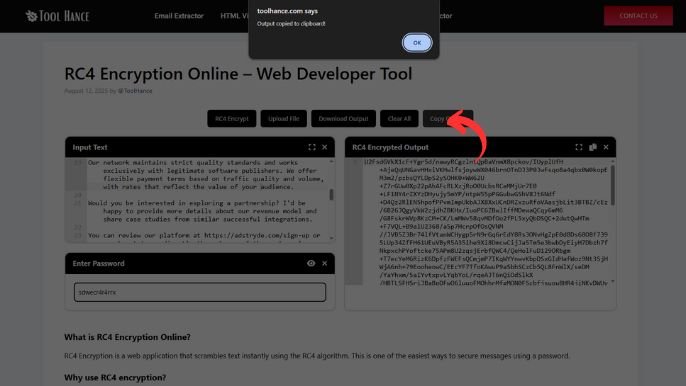Click the Enter Password panel title
The width and height of the screenshot is (686, 386).
click(98, 263)
